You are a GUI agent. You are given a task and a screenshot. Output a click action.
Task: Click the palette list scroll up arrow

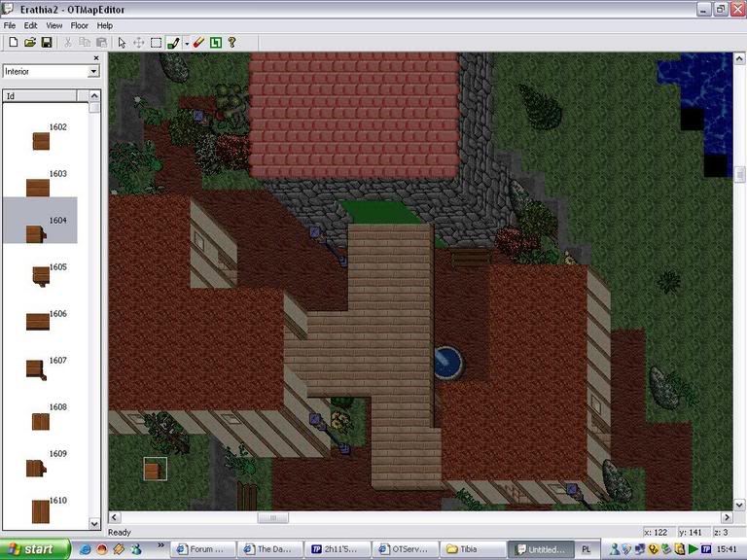pos(94,95)
